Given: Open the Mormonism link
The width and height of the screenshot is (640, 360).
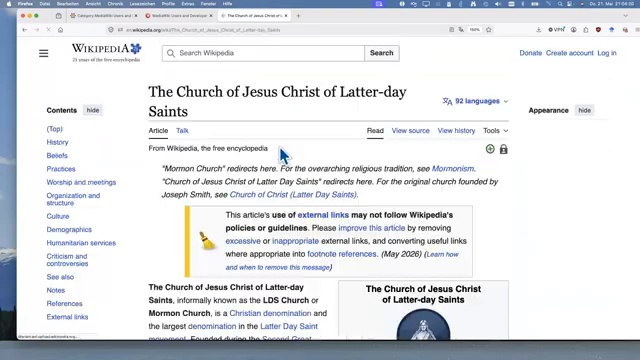Looking at the screenshot, I should (453, 169).
